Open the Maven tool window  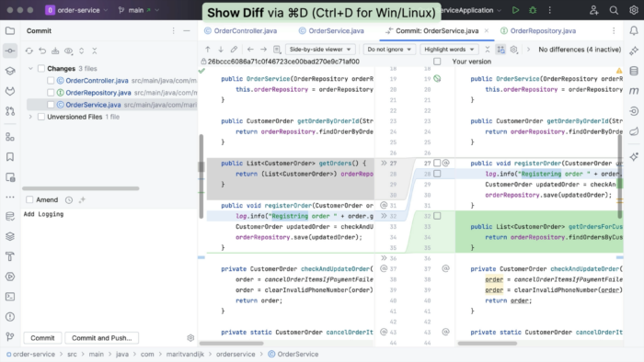634,91
